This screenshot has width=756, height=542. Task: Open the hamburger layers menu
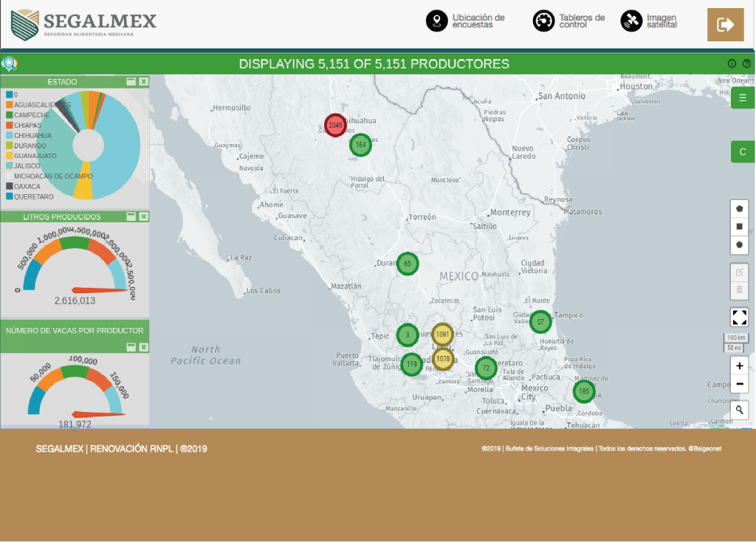(743, 97)
